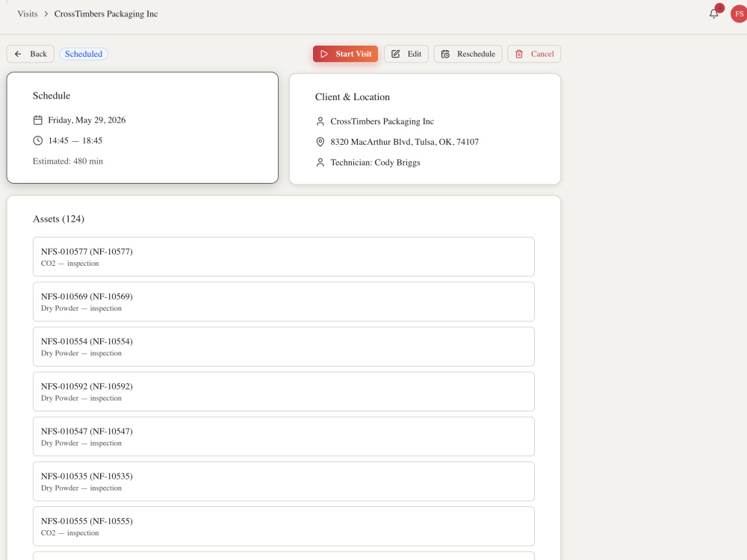Viewport: 747px width, 560px height.
Task: Open asset NFS-010547 row
Action: [283, 436]
